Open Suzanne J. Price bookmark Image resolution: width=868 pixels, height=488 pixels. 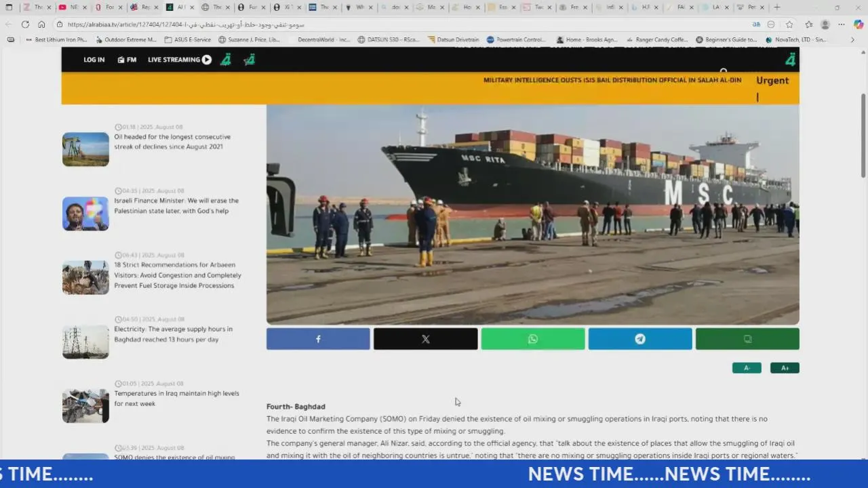(249, 39)
